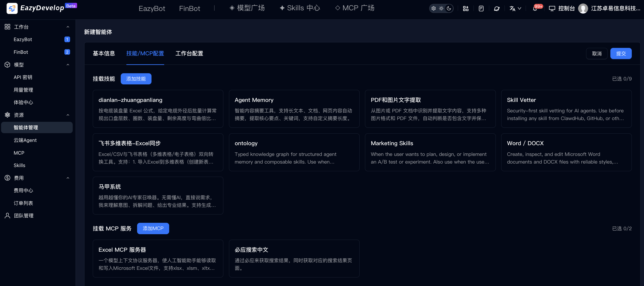Click the Beta badge next to EazyDevelop
Image resolution: width=644 pixels, height=286 pixels.
pos(71,6)
